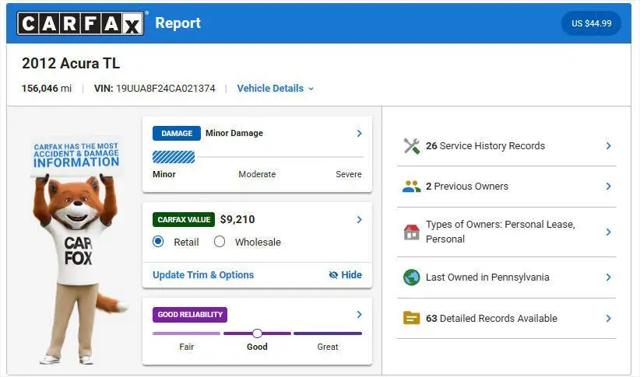Select the Wholesale radio button

point(219,242)
